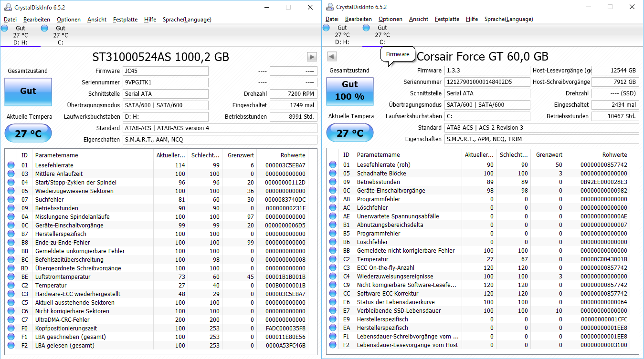The image size is (644, 359).
Task: Click status icon for Hardware-ECC wiederhergestellt row
Action: point(11,294)
